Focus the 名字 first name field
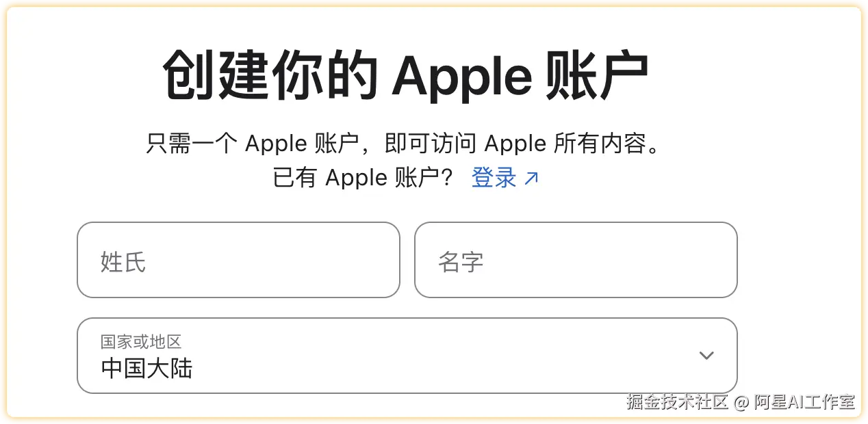Image resolution: width=868 pixels, height=424 pixels. tap(576, 260)
